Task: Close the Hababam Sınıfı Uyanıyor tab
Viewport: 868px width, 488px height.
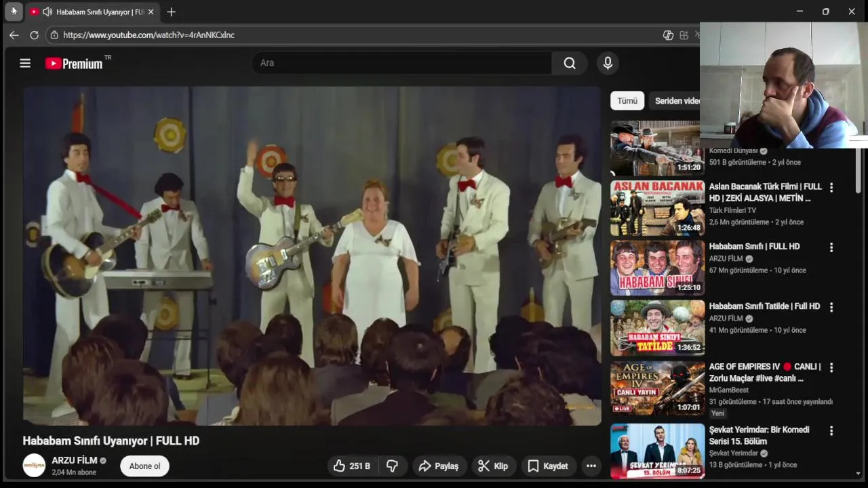Action: 151,12
